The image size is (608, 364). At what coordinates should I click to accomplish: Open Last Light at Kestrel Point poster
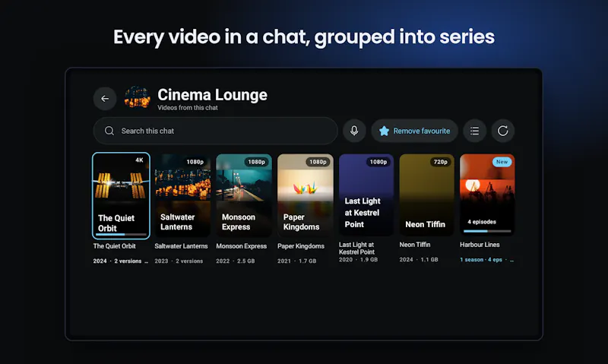[366, 195]
